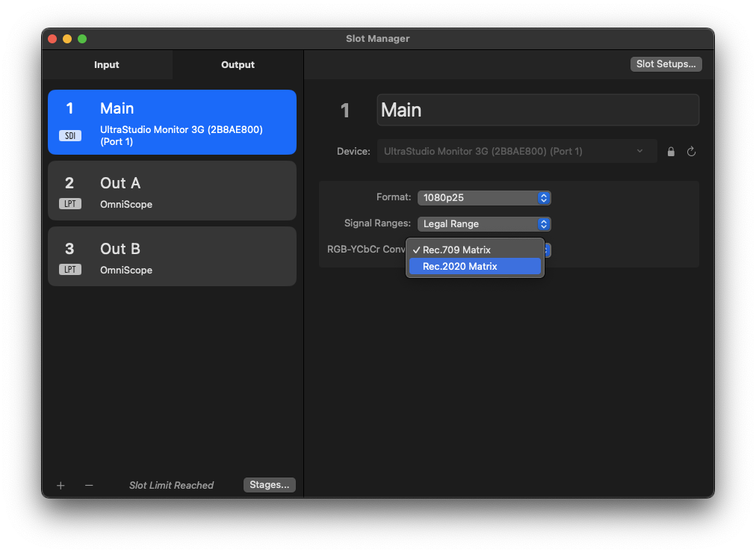Switch to the Input tab
The height and width of the screenshot is (553, 756).
pos(107,65)
